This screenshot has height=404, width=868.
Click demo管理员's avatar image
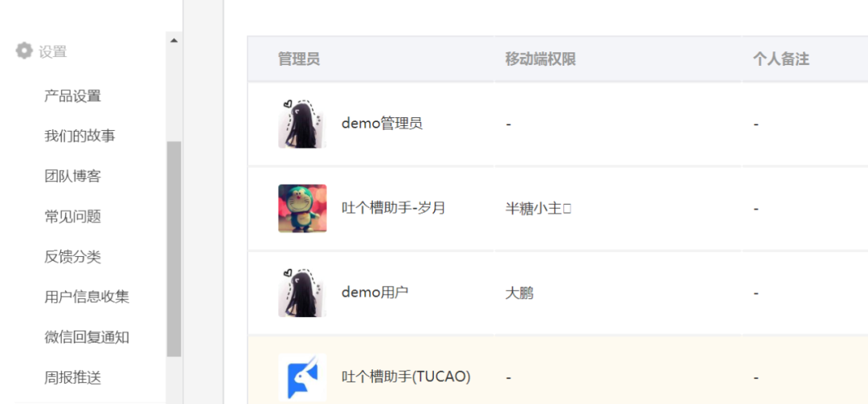click(x=302, y=124)
